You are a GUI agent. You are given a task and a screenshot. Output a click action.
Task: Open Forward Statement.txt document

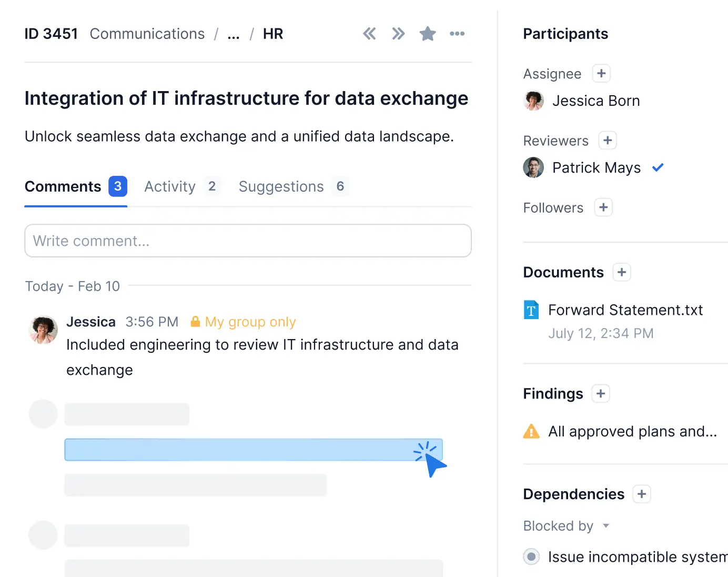625,310
